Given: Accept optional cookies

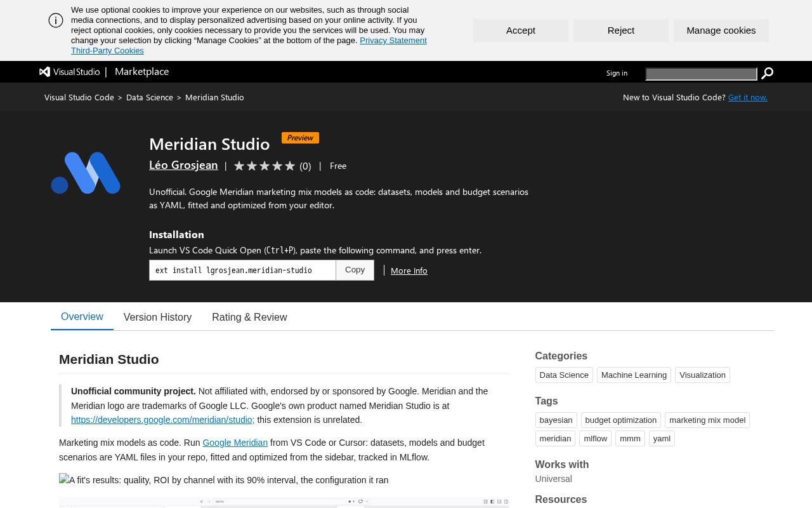Looking at the screenshot, I should pyautogui.click(x=521, y=30).
